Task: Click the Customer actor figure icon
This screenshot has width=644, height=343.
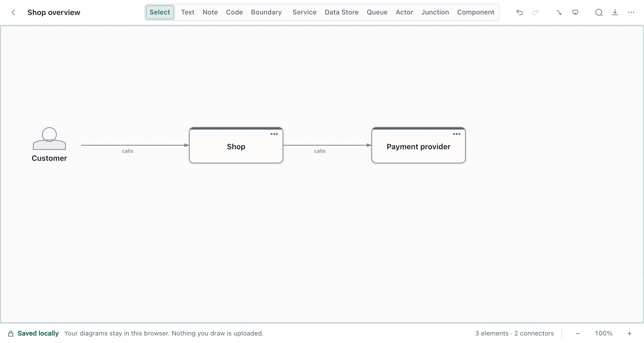Action: 49,139
